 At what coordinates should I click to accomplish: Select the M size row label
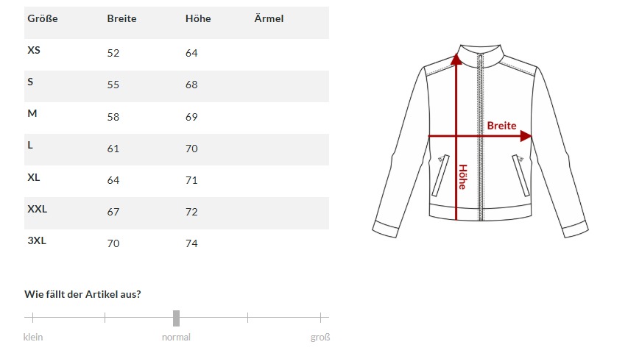[32, 114]
